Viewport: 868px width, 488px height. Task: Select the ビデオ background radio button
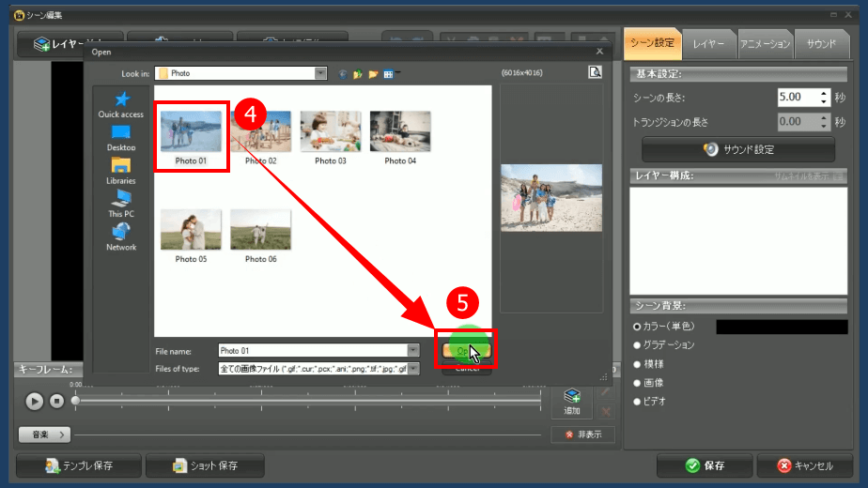(637, 402)
